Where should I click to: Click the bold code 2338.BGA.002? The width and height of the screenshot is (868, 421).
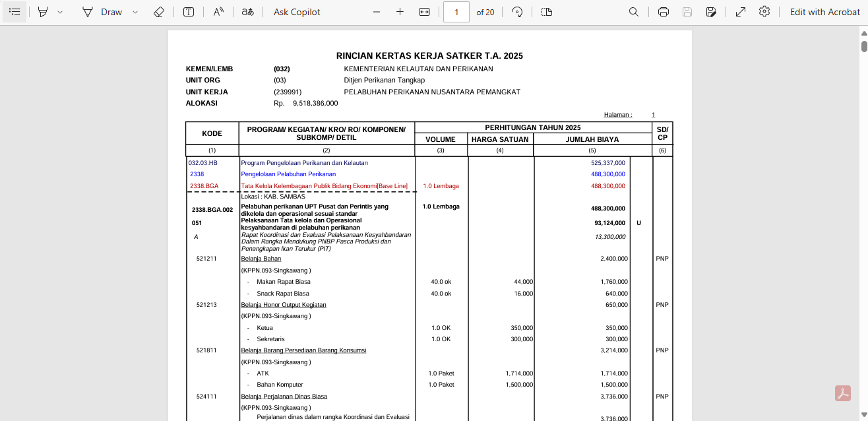point(212,210)
